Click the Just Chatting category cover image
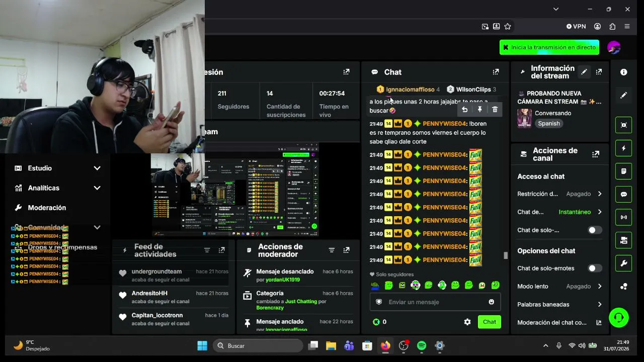644x362 pixels. (x=524, y=119)
